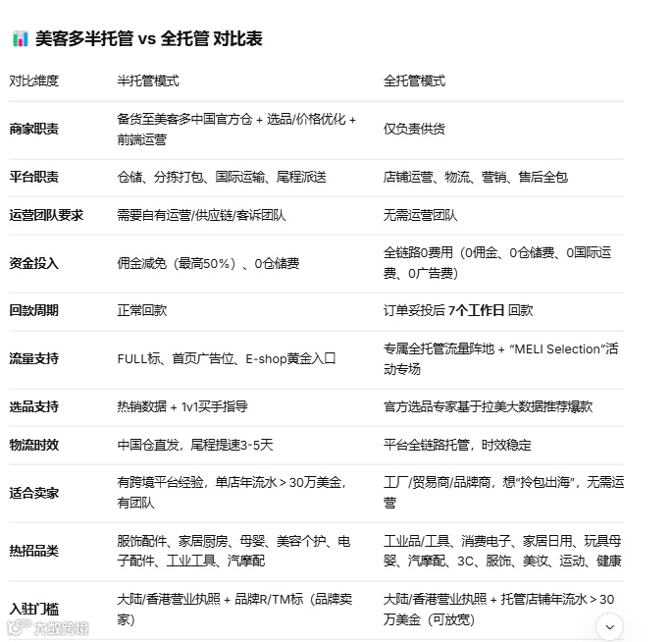The width and height of the screenshot is (672, 642).
Task: Click the '正常回款' cell
Action: click(142, 310)
